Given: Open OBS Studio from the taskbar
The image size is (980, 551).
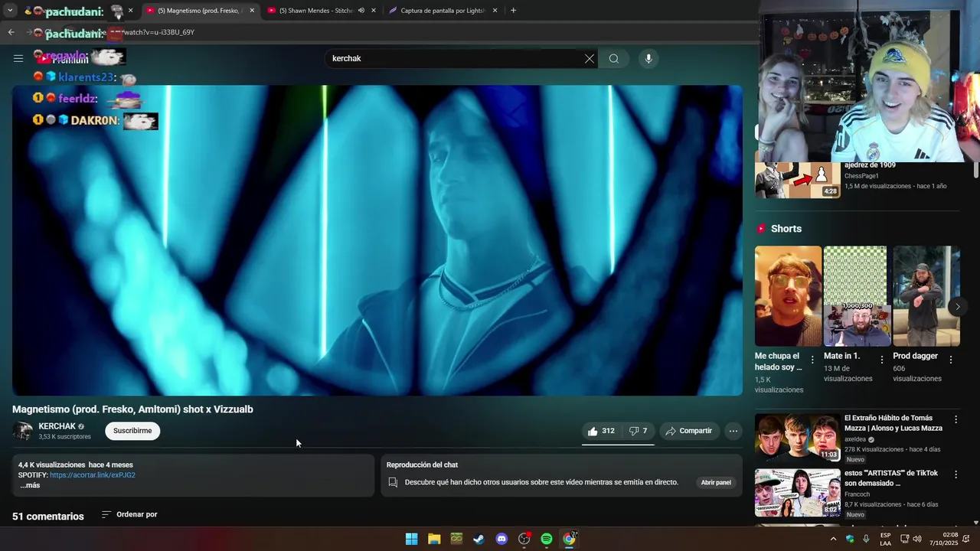Looking at the screenshot, I should pos(524,539).
